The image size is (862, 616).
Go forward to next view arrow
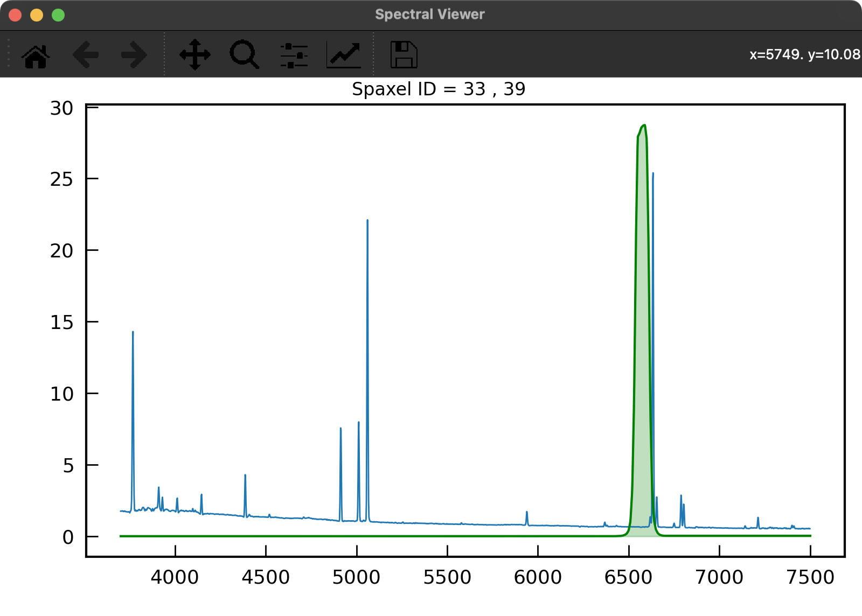click(134, 55)
